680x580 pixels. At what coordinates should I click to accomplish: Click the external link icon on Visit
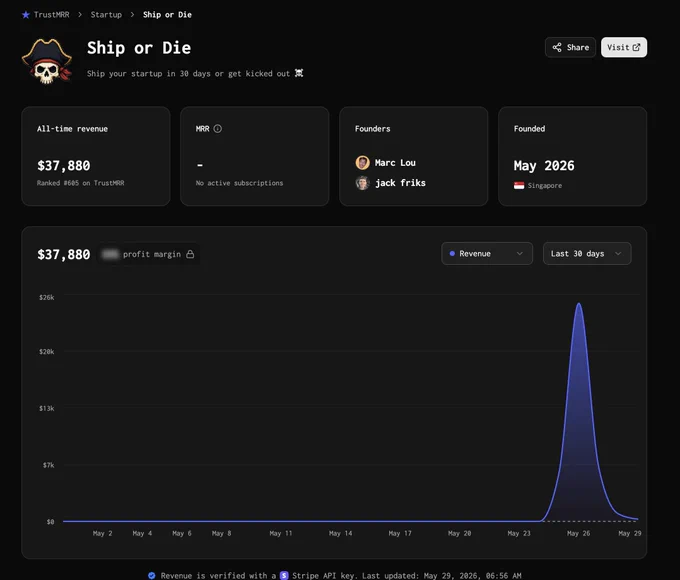pyautogui.click(x=636, y=47)
